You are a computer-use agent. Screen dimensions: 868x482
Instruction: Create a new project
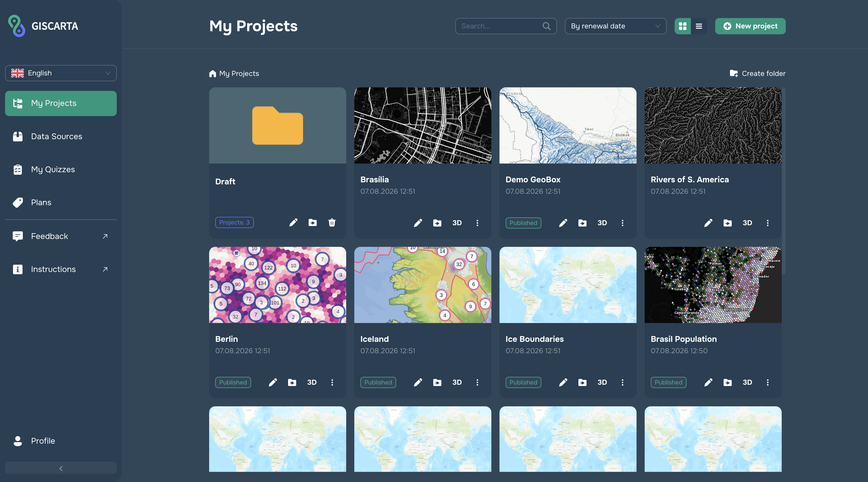(x=750, y=26)
